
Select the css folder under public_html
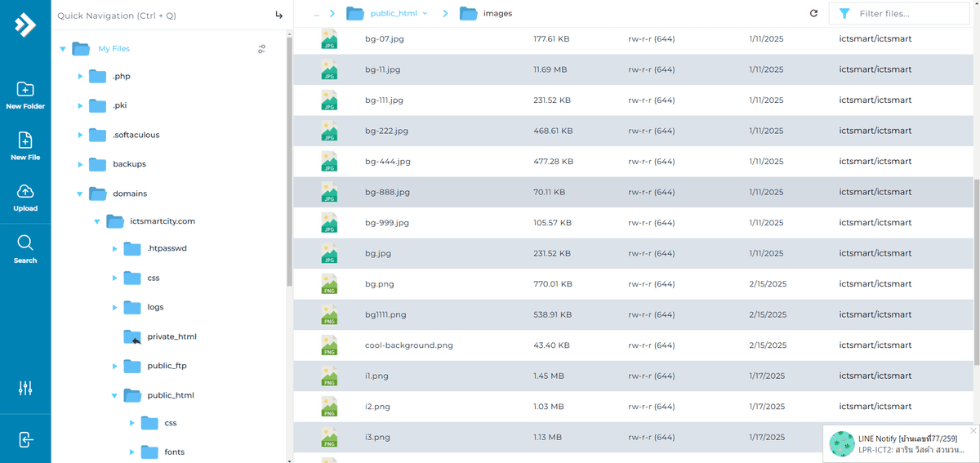click(171, 423)
